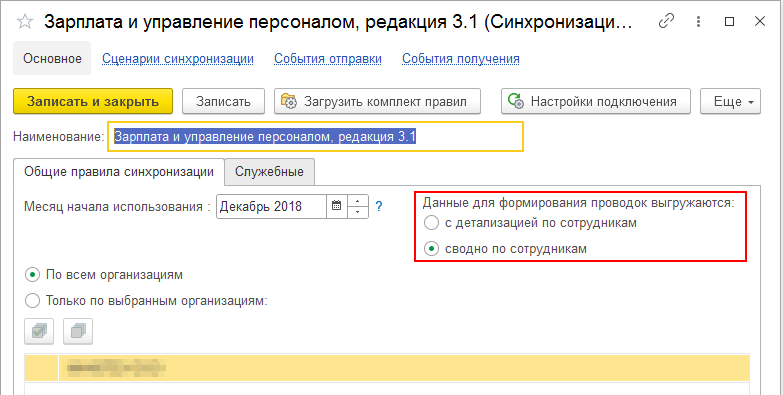Decrease start month with down arrow
This screenshot has width=783, height=395.
[358, 212]
